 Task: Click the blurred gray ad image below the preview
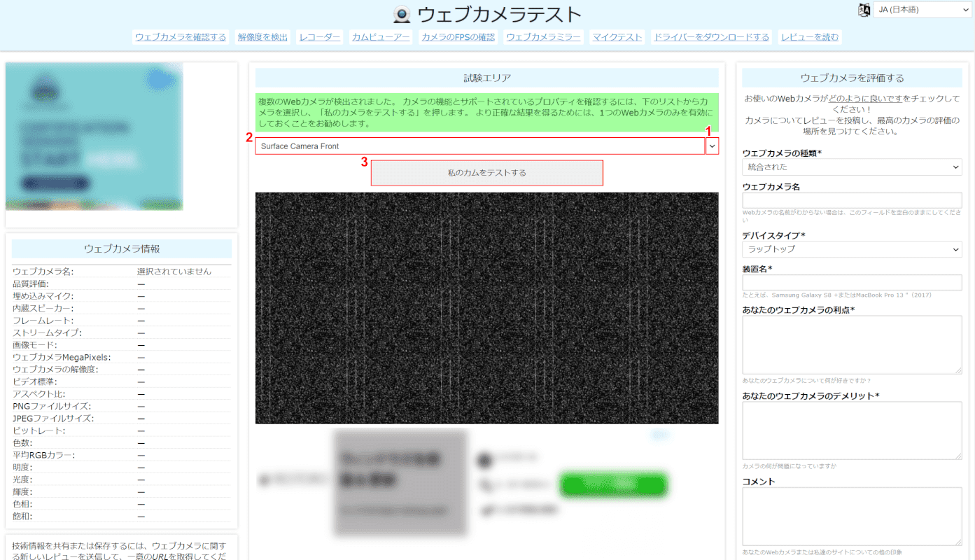[x=401, y=482]
